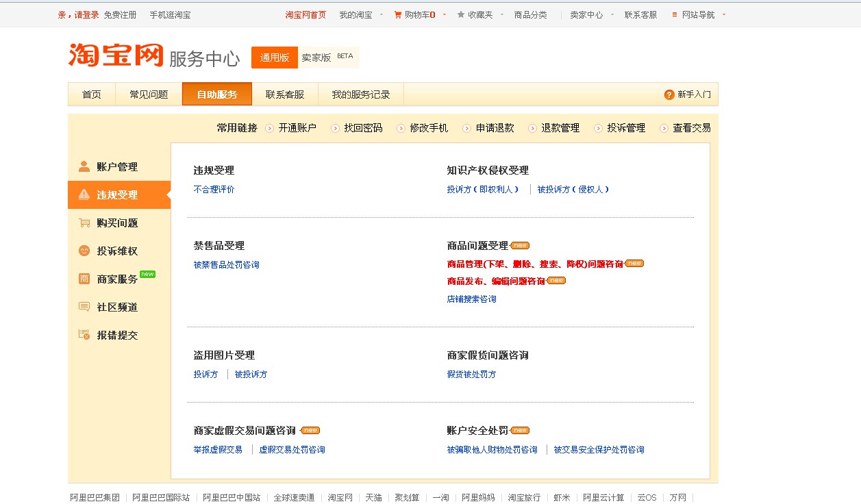Screen dimensions: 861x504
Task: Click the warning icon for 违规受理
Action: point(84,194)
